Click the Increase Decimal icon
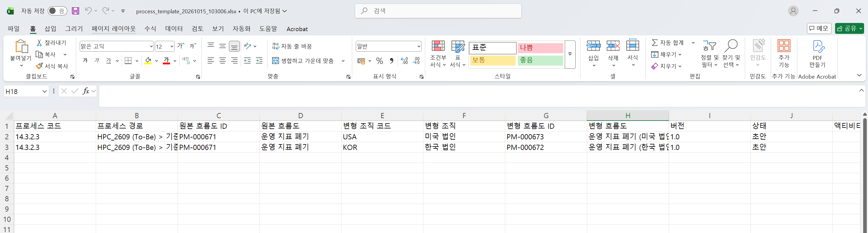This screenshot has width=868, height=233. coord(404,61)
